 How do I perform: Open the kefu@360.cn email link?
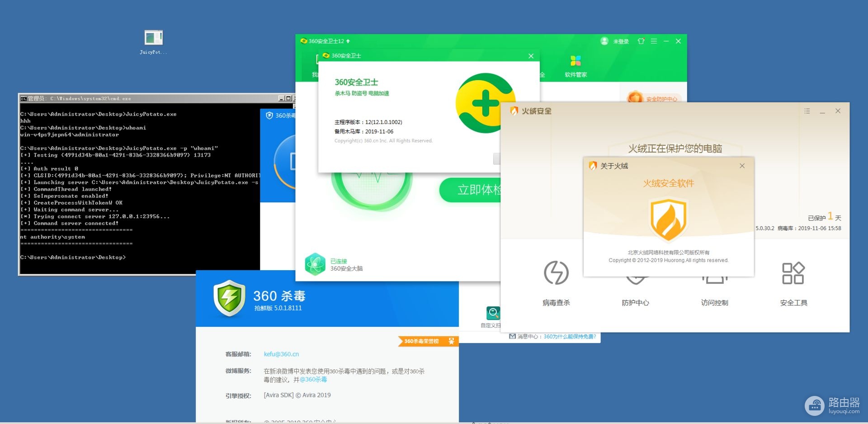point(281,354)
